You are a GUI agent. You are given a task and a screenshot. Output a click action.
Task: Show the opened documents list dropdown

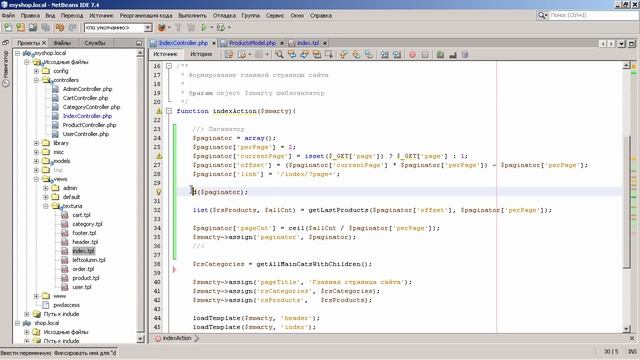click(621, 43)
